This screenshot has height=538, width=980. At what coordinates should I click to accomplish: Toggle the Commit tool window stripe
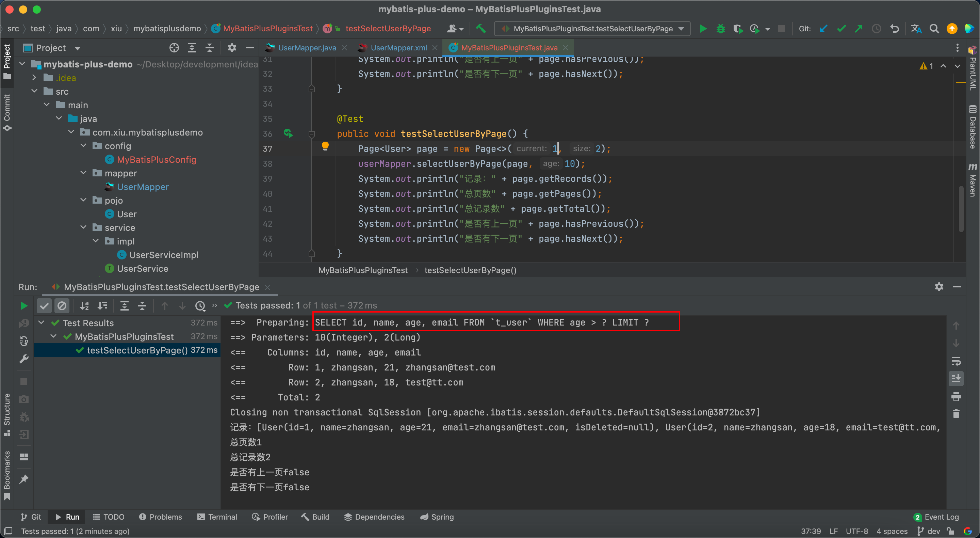(7, 112)
